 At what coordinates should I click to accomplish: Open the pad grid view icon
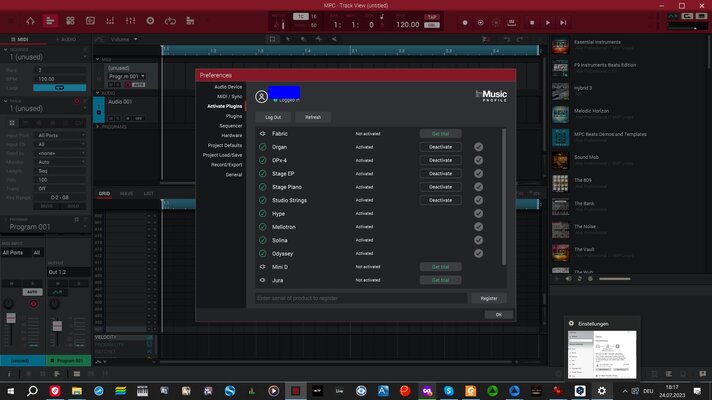click(x=70, y=21)
